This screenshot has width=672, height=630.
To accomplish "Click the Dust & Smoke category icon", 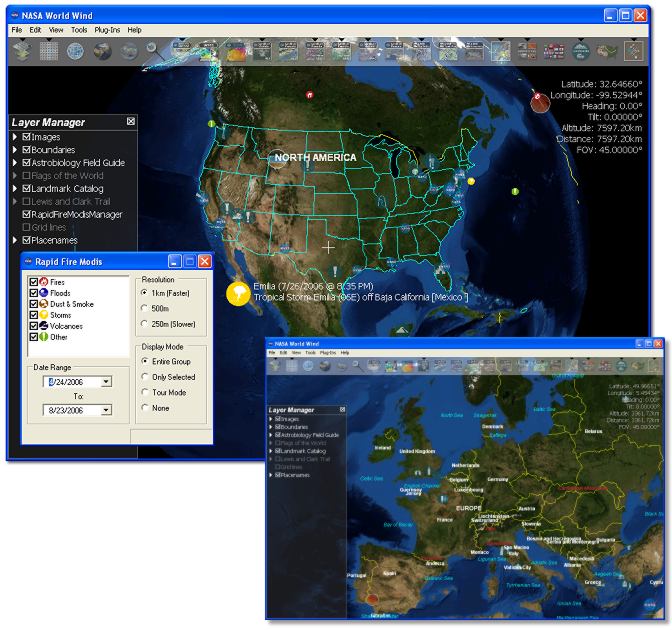I will [x=44, y=304].
